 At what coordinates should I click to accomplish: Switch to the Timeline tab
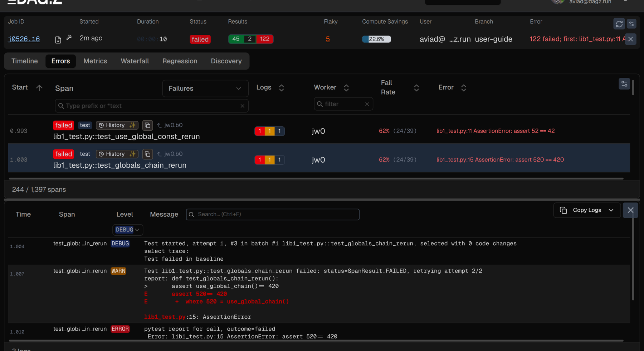coord(25,61)
